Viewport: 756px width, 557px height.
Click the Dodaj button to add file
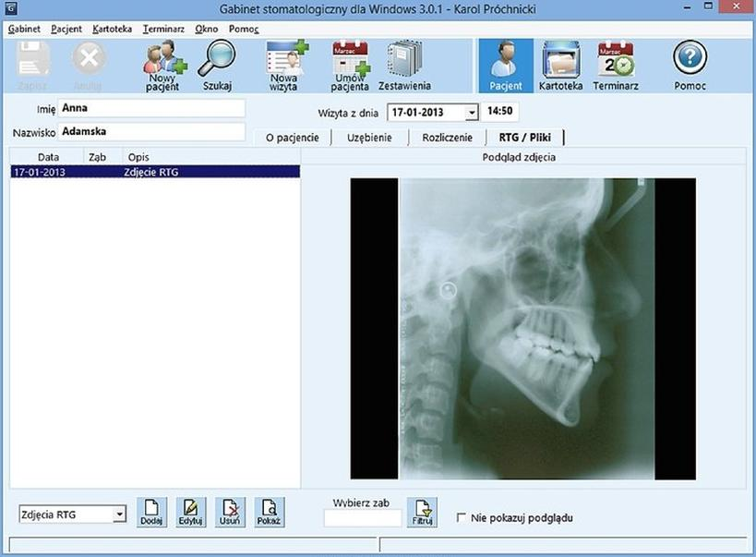(x=151, y=512)
